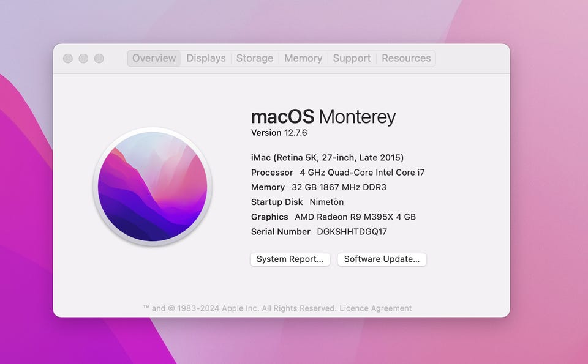This screenshot has width=588, height=364.
Task: Click the Startup Disk label
Action: tap(277, 202)
